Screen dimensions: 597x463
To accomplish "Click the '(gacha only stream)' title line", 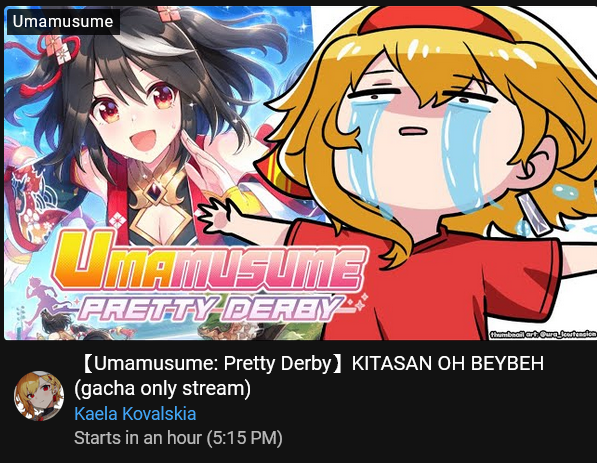I will (163, 389).
